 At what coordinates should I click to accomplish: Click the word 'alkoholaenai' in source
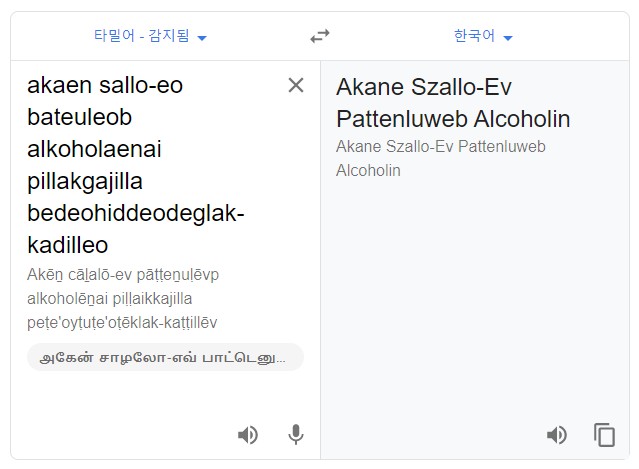[95, 149]
